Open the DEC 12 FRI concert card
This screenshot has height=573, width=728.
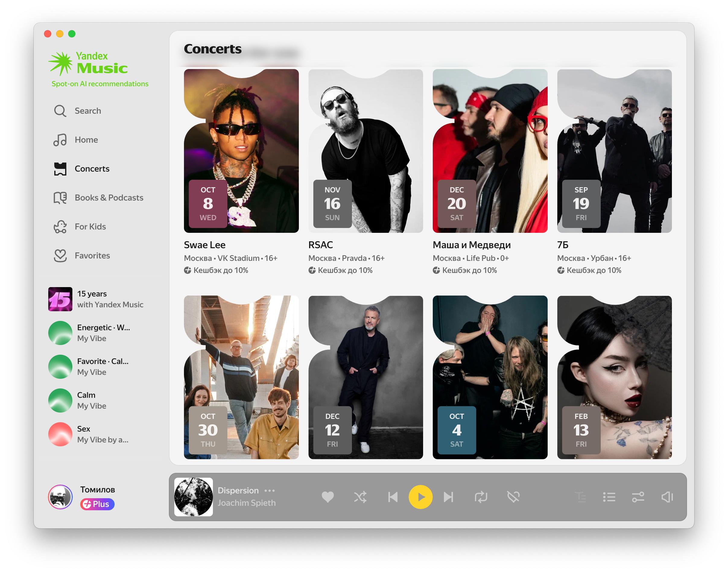tap(366, 377)
